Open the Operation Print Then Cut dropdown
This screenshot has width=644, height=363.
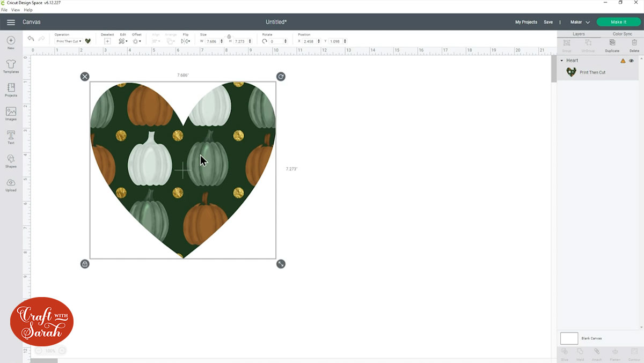[x=68, y=41]
